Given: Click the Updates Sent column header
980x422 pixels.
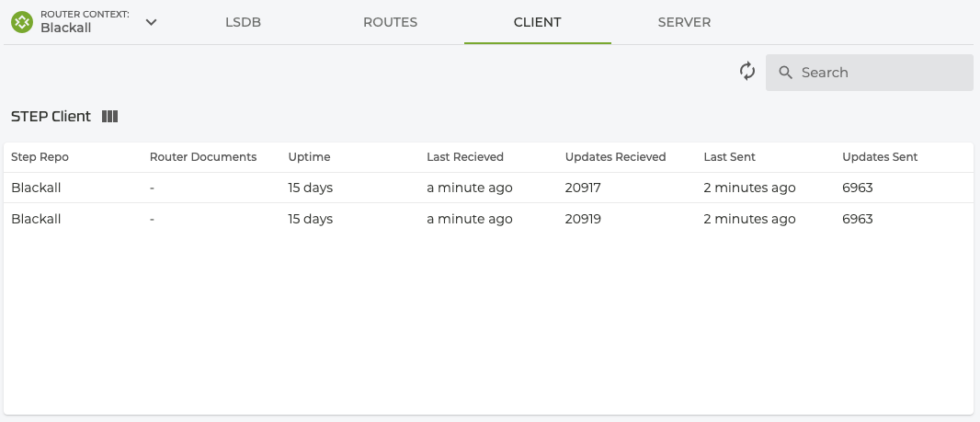Looking at the screenshot, I should 880,157.
